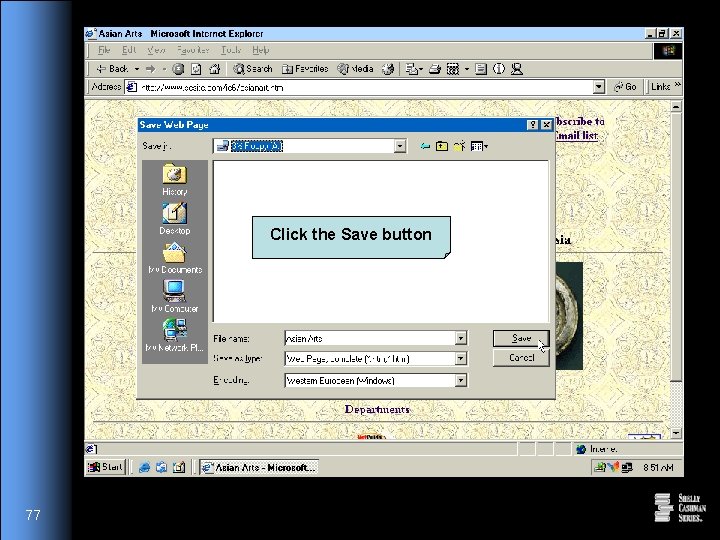This screenshot has width=720, height=540.
Task: Click the system tray clock
Action: 658,467
